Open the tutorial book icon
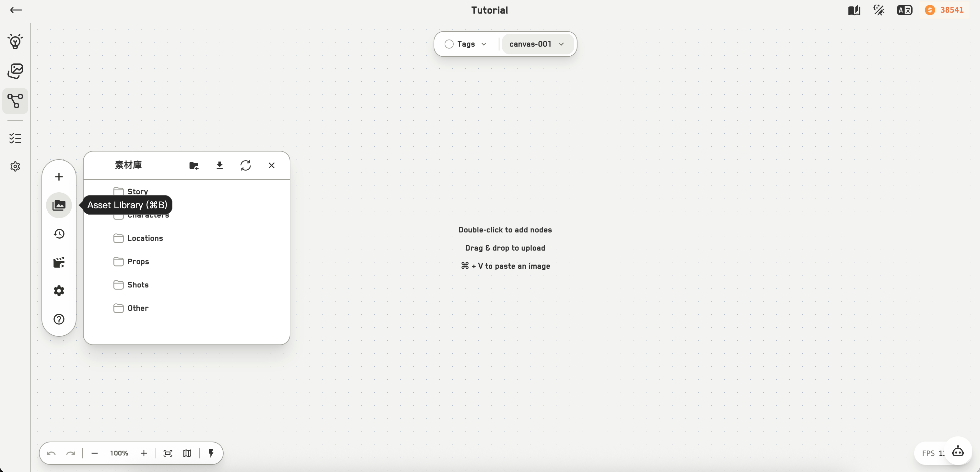 854,10
